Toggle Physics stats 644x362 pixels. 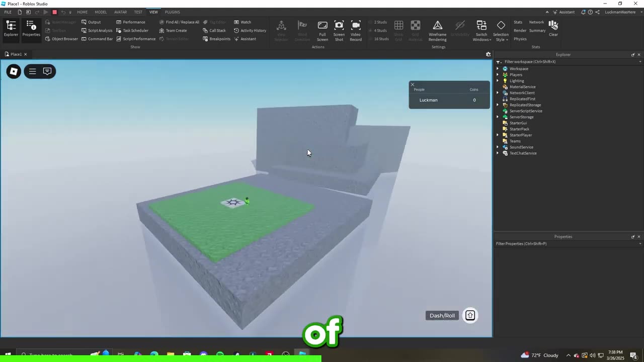point(520,39)
